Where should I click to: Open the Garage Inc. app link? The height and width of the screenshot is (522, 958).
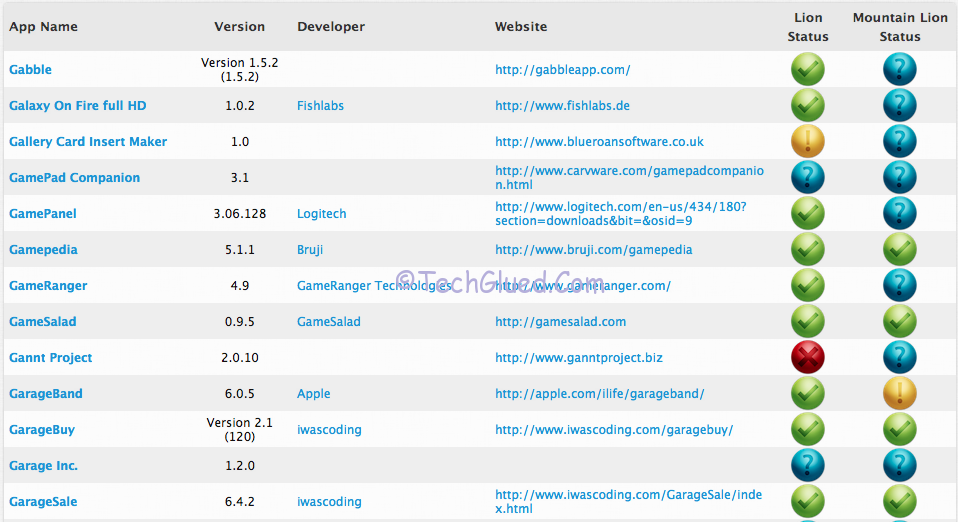43,466
